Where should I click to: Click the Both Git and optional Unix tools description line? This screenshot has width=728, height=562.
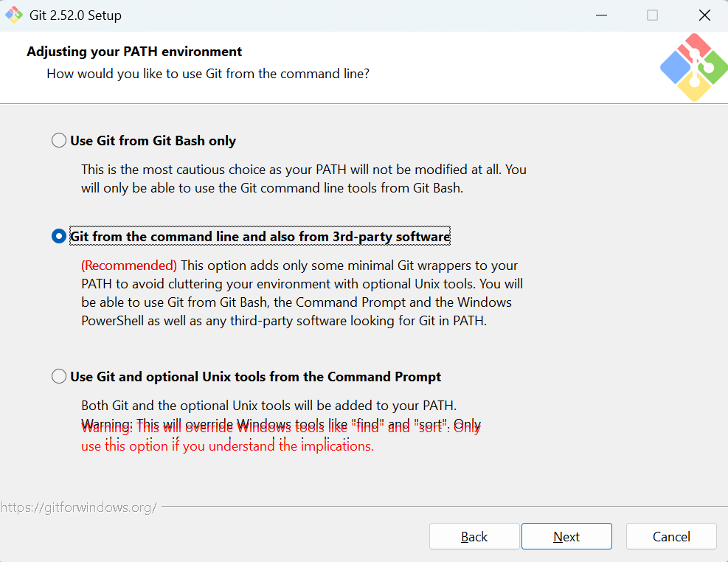[268, 406]
